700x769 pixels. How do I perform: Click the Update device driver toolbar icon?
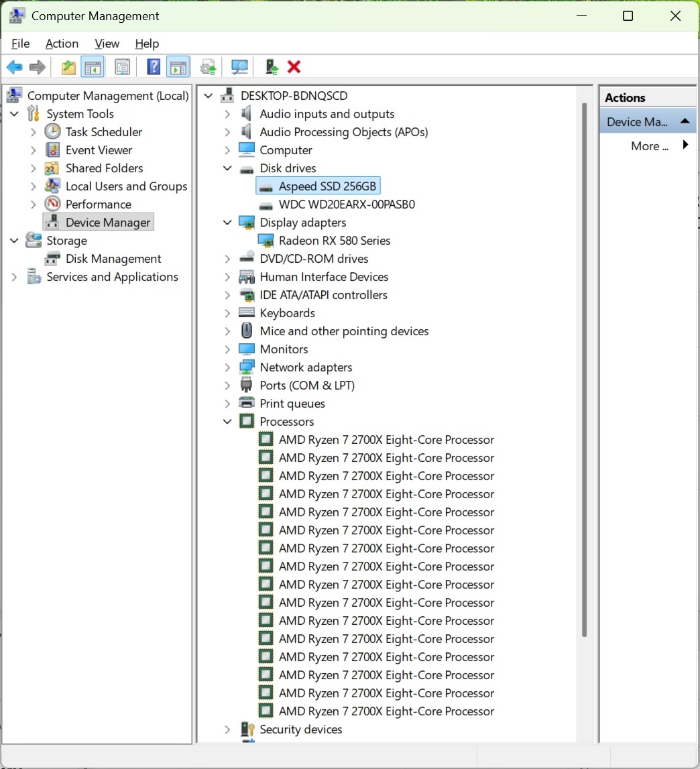click(x=208, y=66)
